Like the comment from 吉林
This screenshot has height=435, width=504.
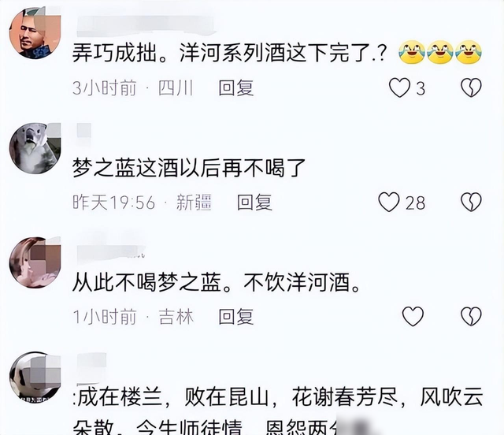click(413, 316)
